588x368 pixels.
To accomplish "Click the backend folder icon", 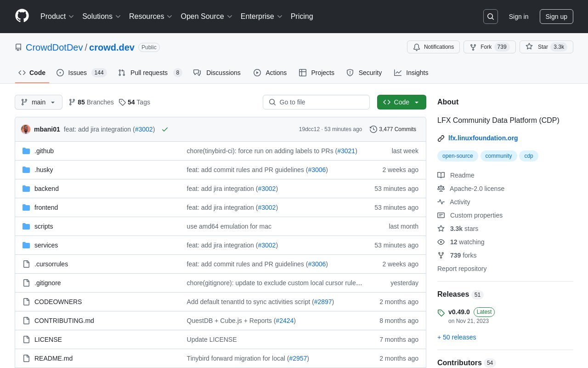I will pos(26,189).
